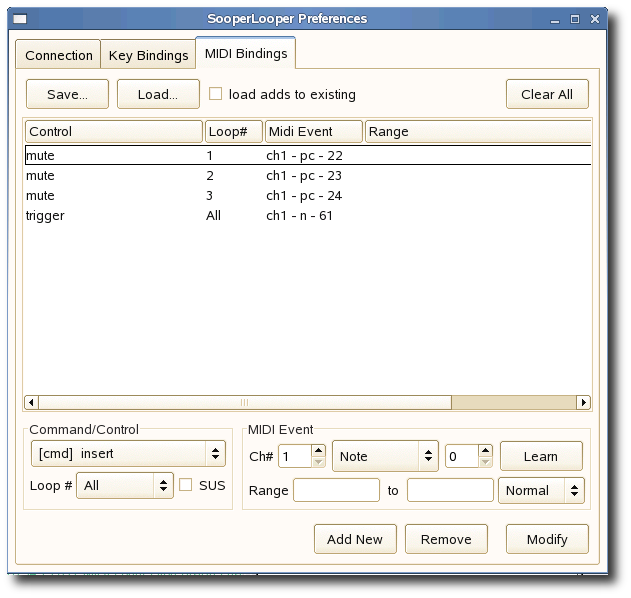Maximize the SooperLooper Preferences window
Screen dimensions: 631x598
pyautogui.click(x=575, y=19)
